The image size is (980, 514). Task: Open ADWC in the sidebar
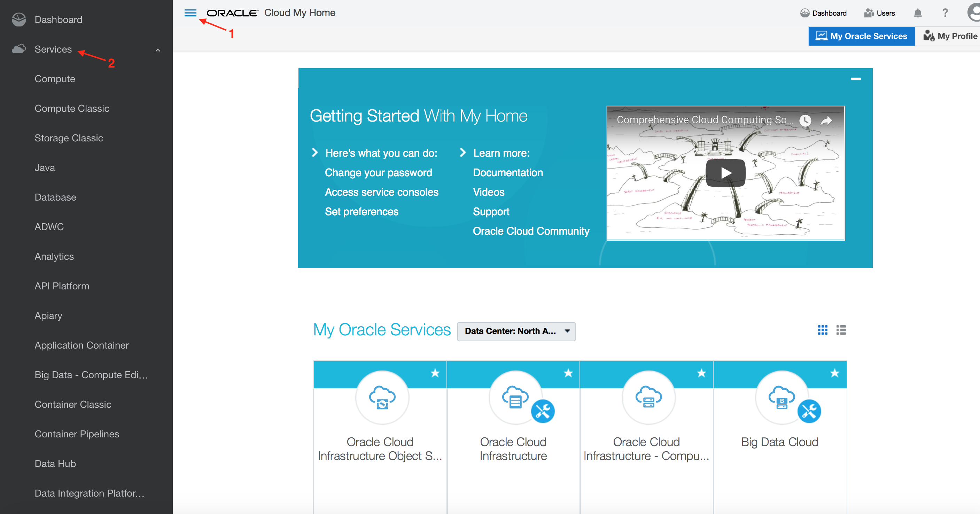(x=49, y=227)
